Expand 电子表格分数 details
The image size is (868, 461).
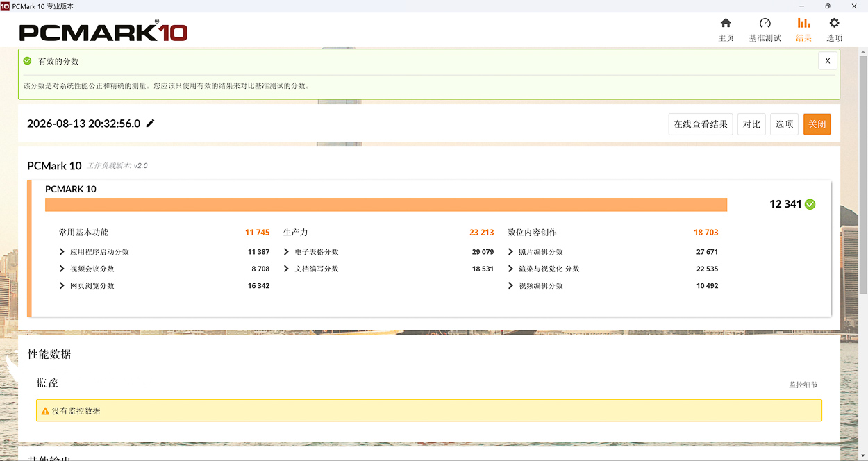286,252
